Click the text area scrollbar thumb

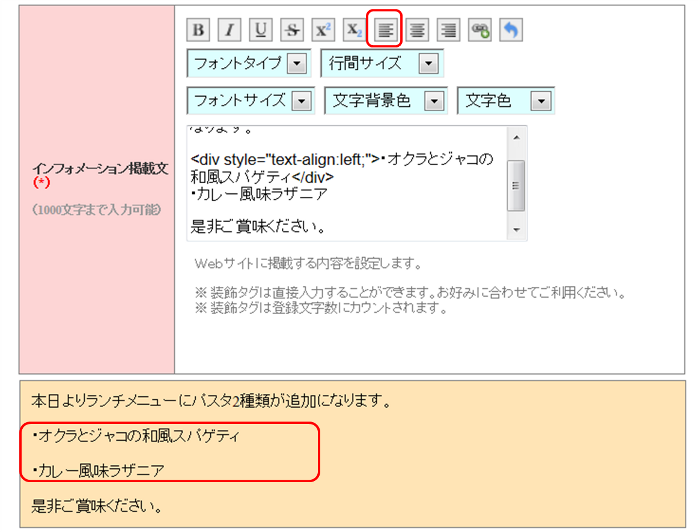click(516, 185)
